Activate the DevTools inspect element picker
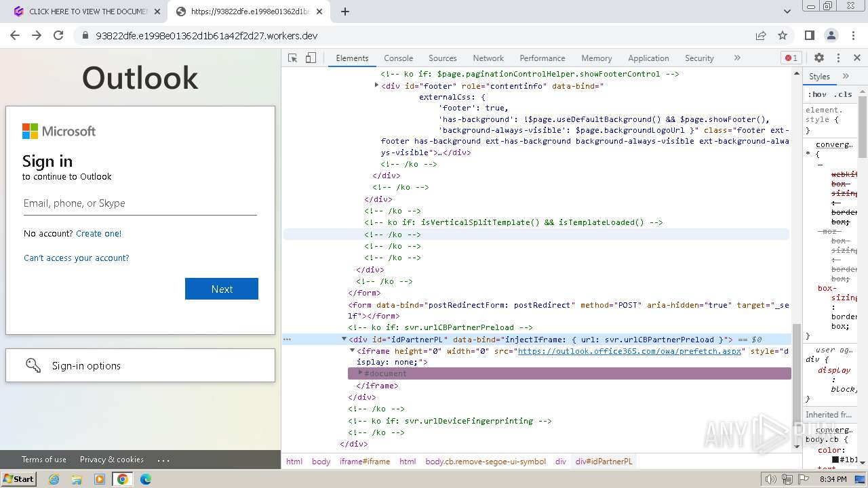 tap(293, 58)
